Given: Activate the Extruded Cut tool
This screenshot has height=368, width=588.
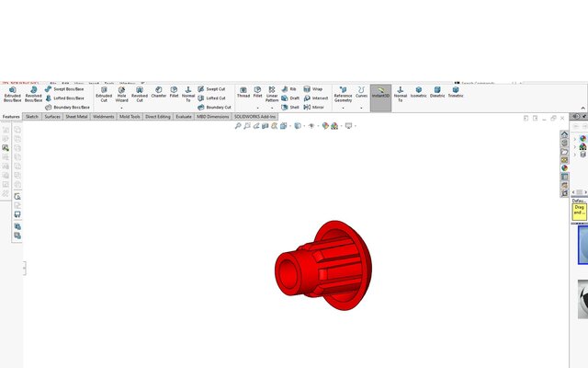Looking at the screenshot, I should (104, 94).
